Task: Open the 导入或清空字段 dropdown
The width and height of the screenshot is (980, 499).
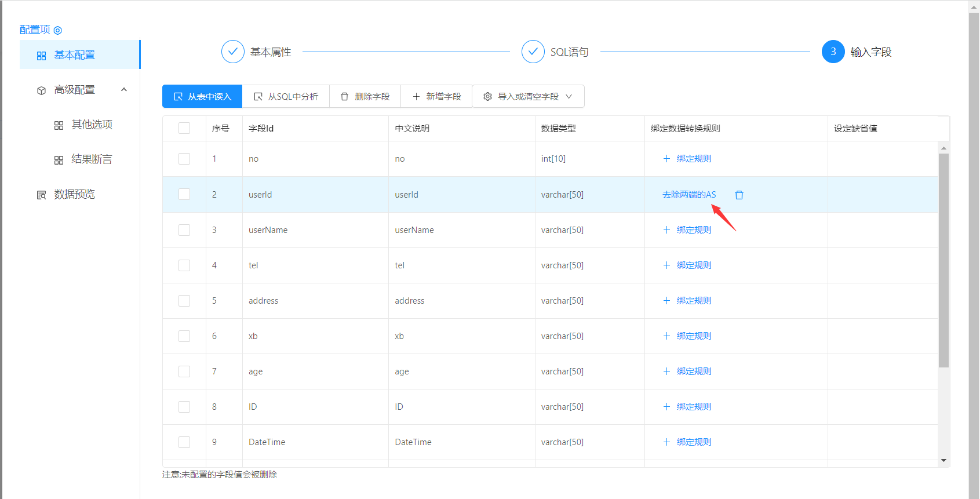Action: [528, 96]
